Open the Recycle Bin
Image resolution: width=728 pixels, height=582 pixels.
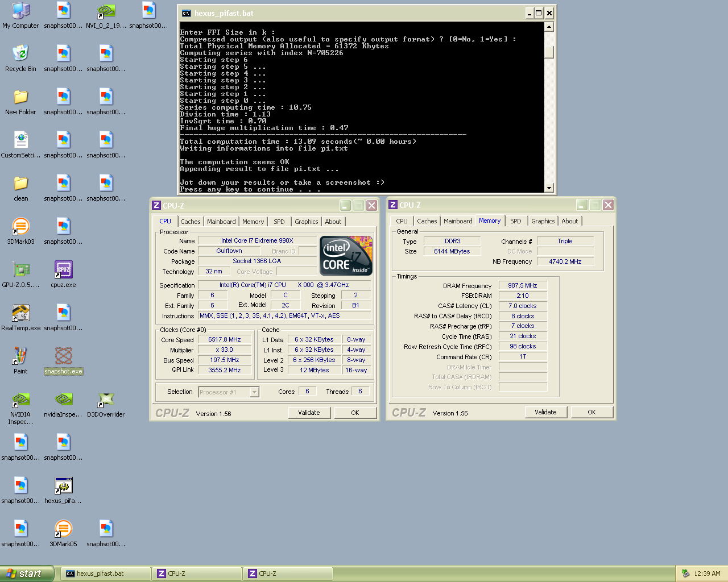[20, 54]
